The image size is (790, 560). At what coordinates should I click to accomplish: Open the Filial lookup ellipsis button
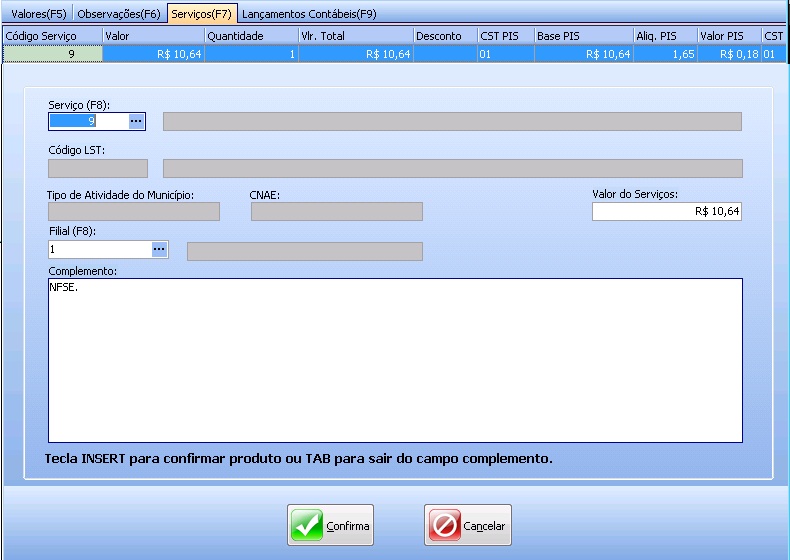pos(159,249)
